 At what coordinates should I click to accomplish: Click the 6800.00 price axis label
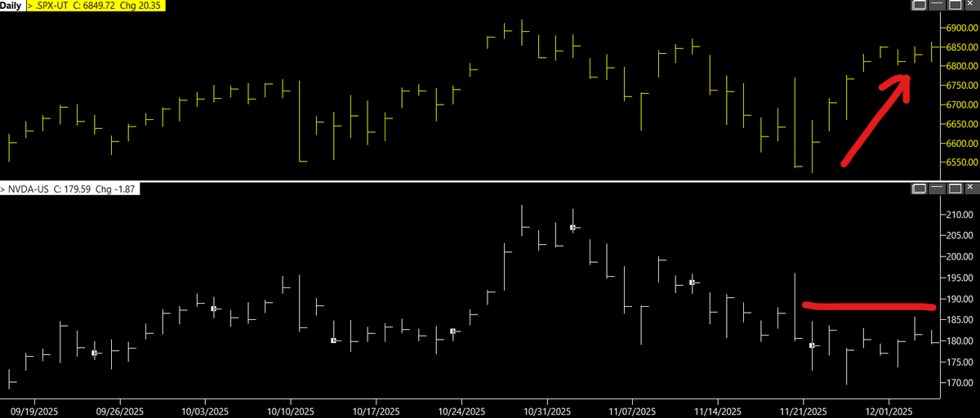(x=960, y=67)
